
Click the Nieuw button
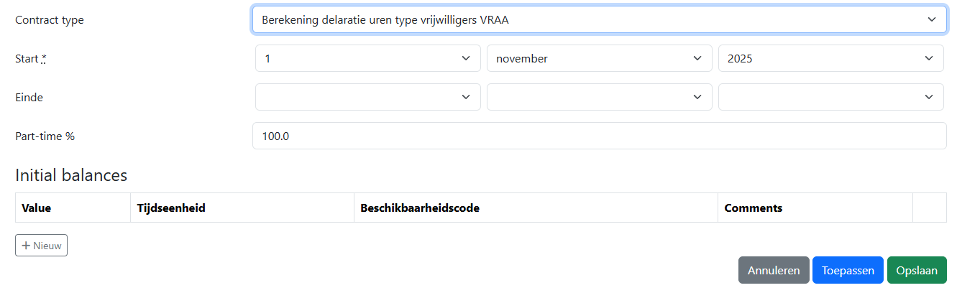pyautogui.click(x=41, y=246)
